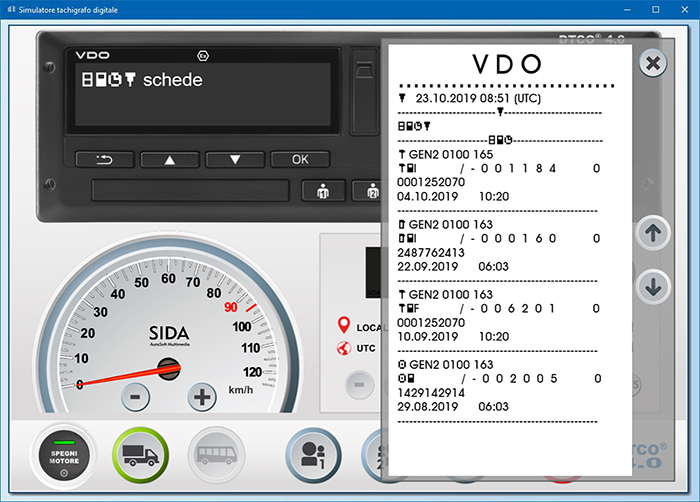Click the speedometer needle hub
Viewport: 700px width, 502px height.
click(168, 370)
